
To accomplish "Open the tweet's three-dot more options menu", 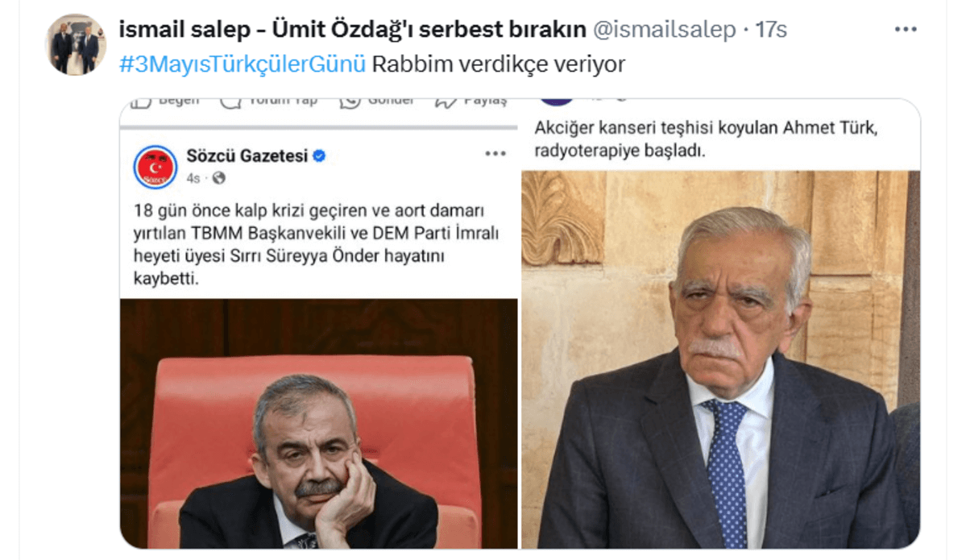I will pyautogui.click(x=906, y=29).
